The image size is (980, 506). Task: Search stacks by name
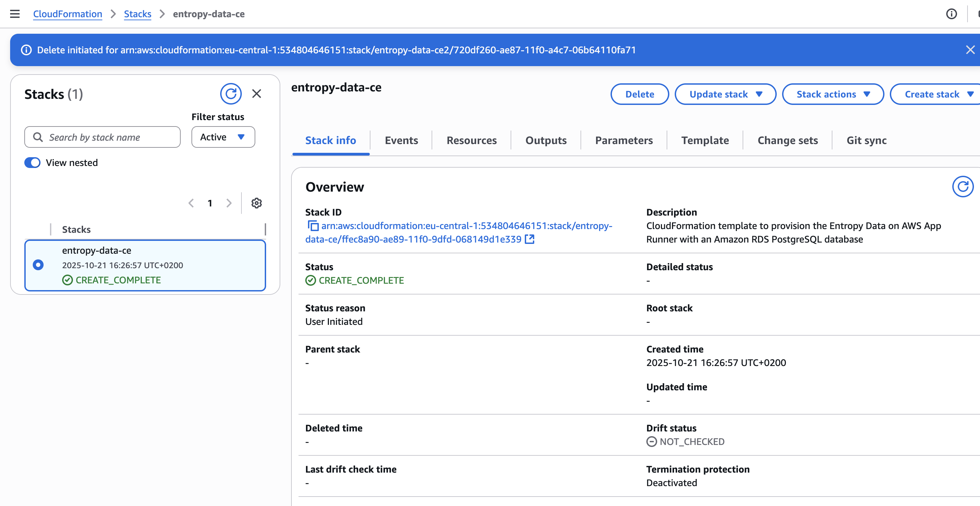[102, 137]
